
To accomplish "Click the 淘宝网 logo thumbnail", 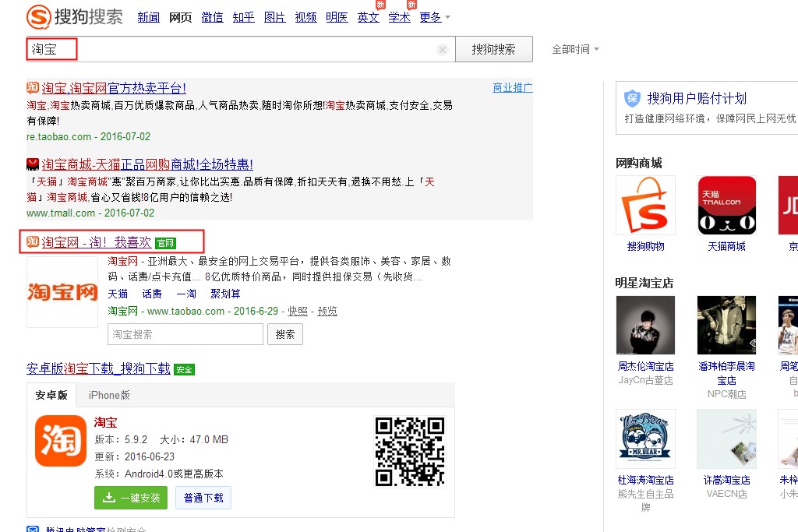I will (62, 292).
